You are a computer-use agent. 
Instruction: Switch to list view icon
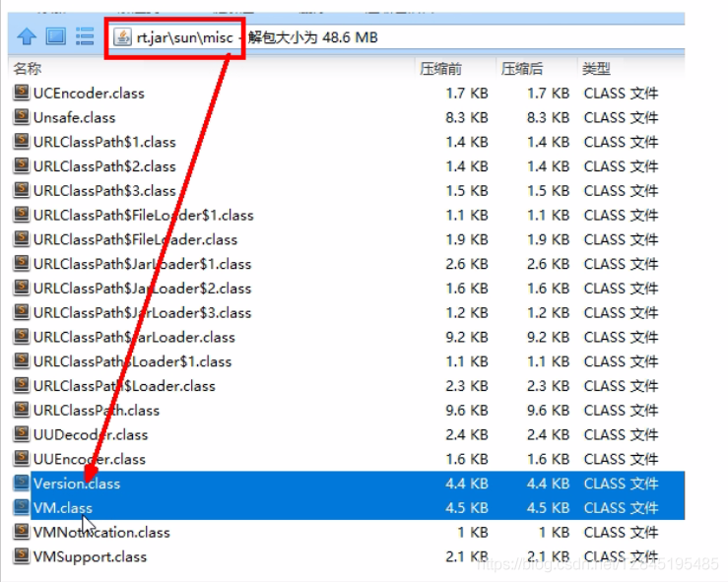tap(85, 36)
